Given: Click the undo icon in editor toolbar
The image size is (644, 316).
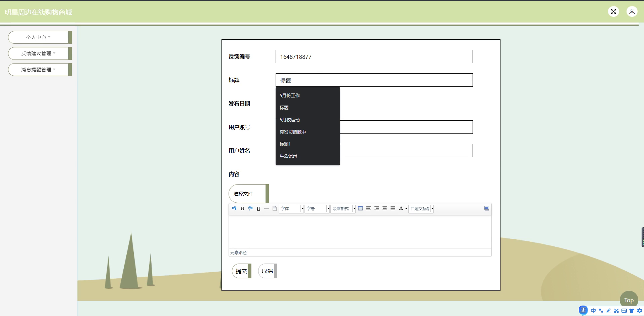Looking at the screenshot, I should (234, 208).
